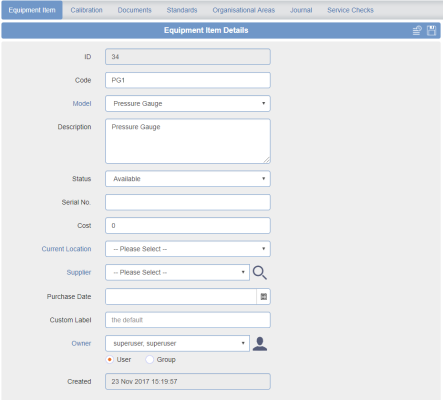The image size is (443, 400).
Task: Click the Description text area
Action: (188, 141)
